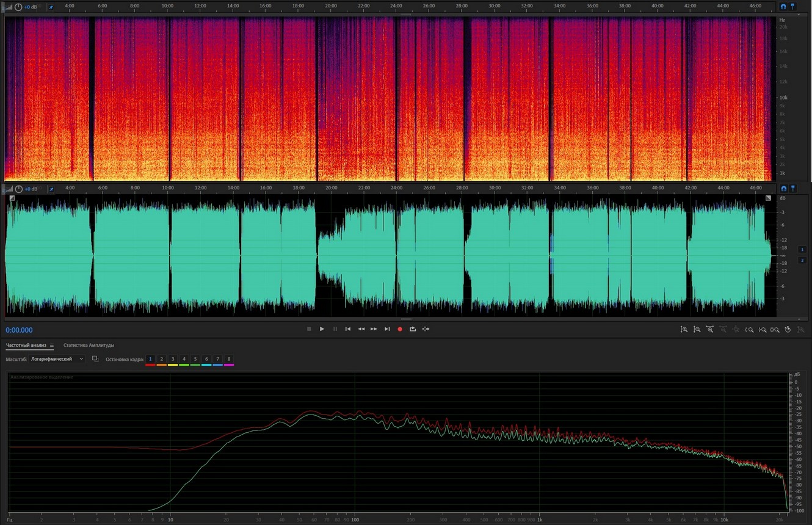Click the Stop playback button

point(309,329)
